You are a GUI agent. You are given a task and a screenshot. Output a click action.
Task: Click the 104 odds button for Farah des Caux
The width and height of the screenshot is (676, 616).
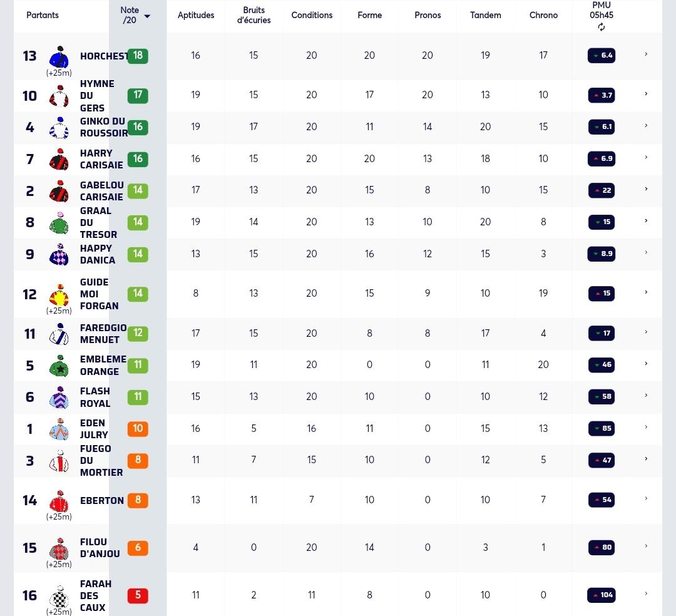pyautogui.click(x=602, y=595)
